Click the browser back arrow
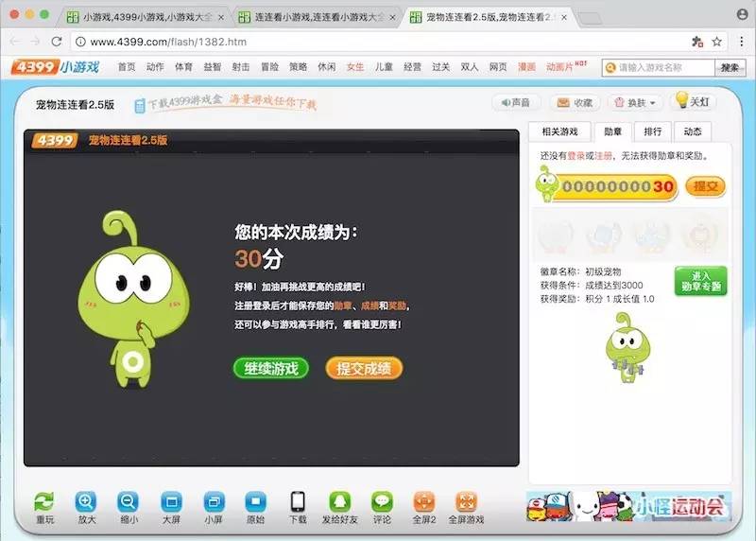 (15, 42)
